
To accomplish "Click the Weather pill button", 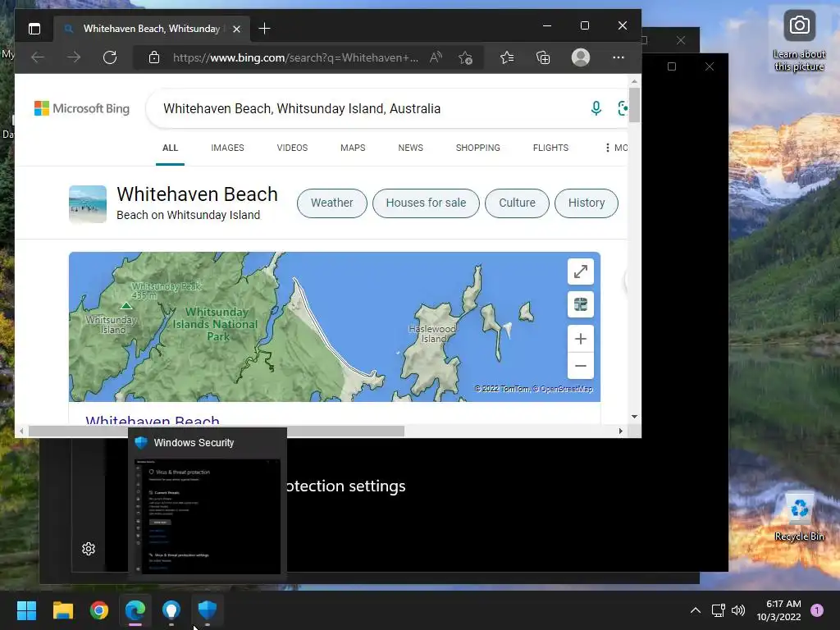I will pyautogui.click(x=332, y=203).
